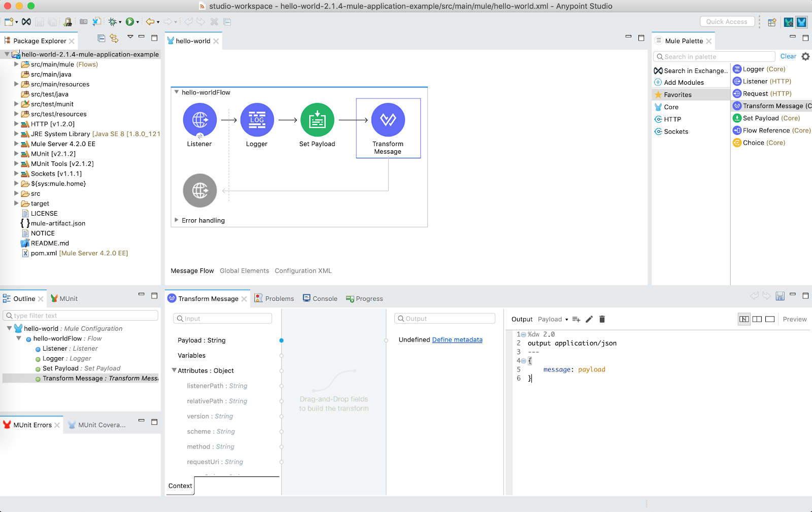Select the Set Payload node in the flow
The image size is (812, 512).
[317, 120]
